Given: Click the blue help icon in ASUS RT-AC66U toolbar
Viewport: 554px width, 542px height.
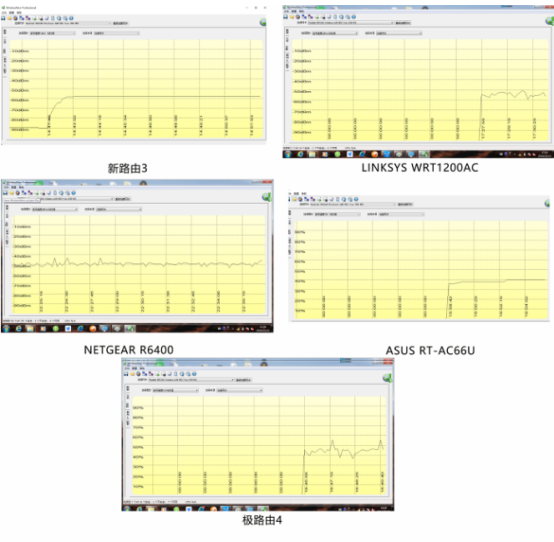Looking at the screenshot, I should tap(356, 199).
